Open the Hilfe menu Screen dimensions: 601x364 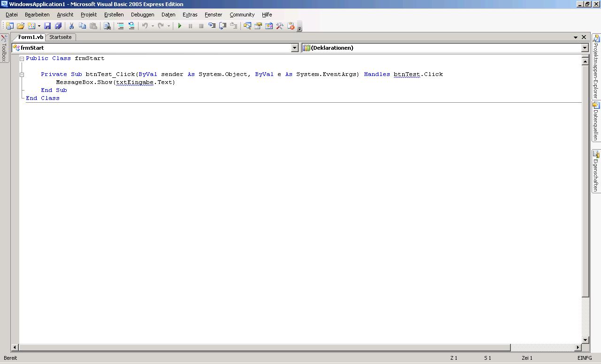coord(267,15)
